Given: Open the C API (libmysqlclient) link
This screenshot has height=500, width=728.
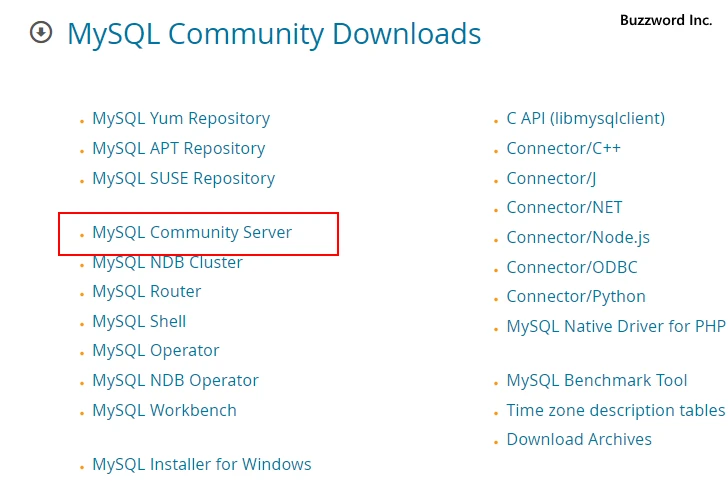Looking at the screenshot, I should [586, 118].
